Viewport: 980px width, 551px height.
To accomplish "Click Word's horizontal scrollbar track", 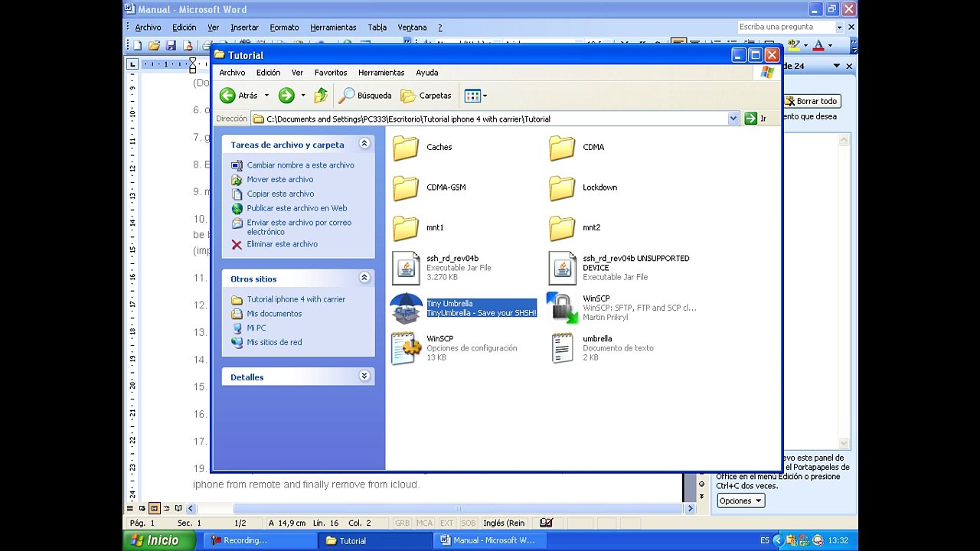I will [x=440, y=508].
